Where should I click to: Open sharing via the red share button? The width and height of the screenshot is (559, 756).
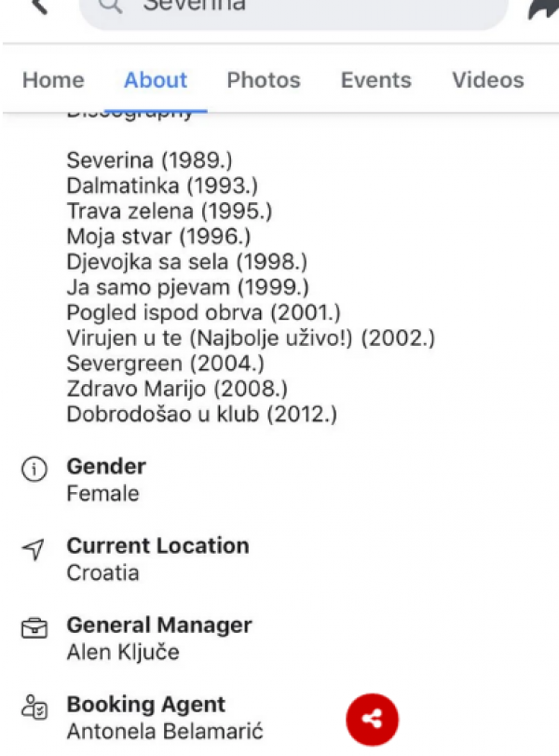373,720
